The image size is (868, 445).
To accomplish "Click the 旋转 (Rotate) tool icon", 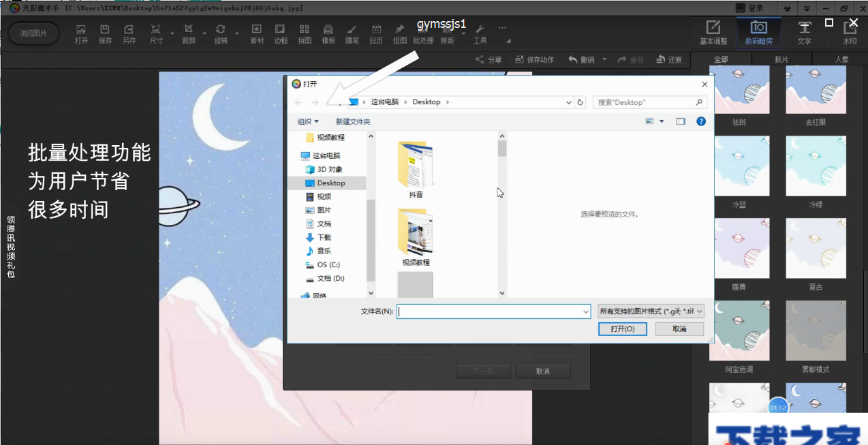I will click(221, 34).
